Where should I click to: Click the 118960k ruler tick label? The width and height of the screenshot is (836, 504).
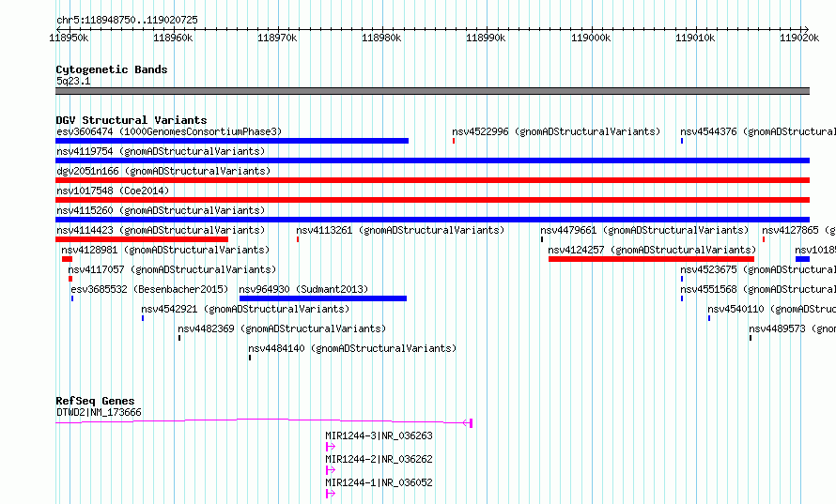point(173,38)
